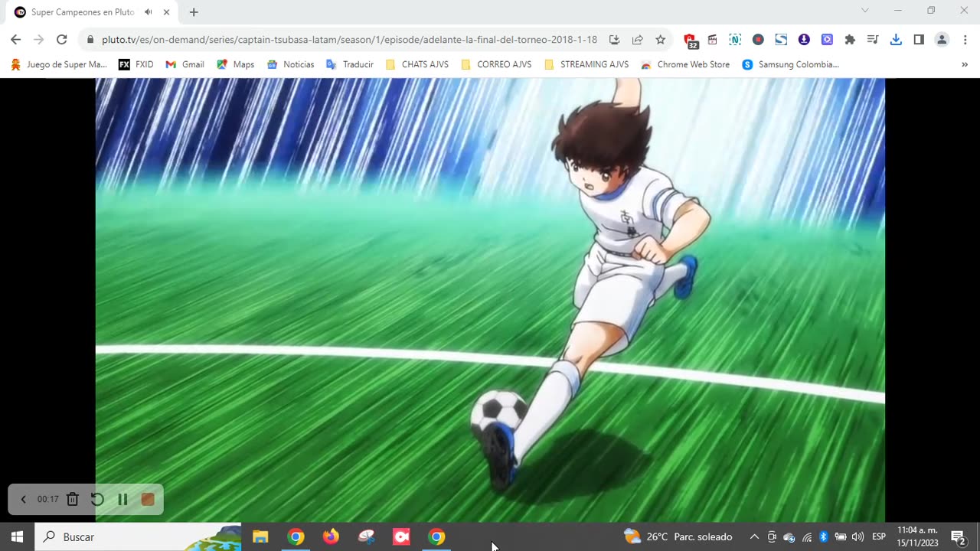This screenshot has height=551, width=980.
Task: Switch the ESP input language
Action: click(879, 536)
